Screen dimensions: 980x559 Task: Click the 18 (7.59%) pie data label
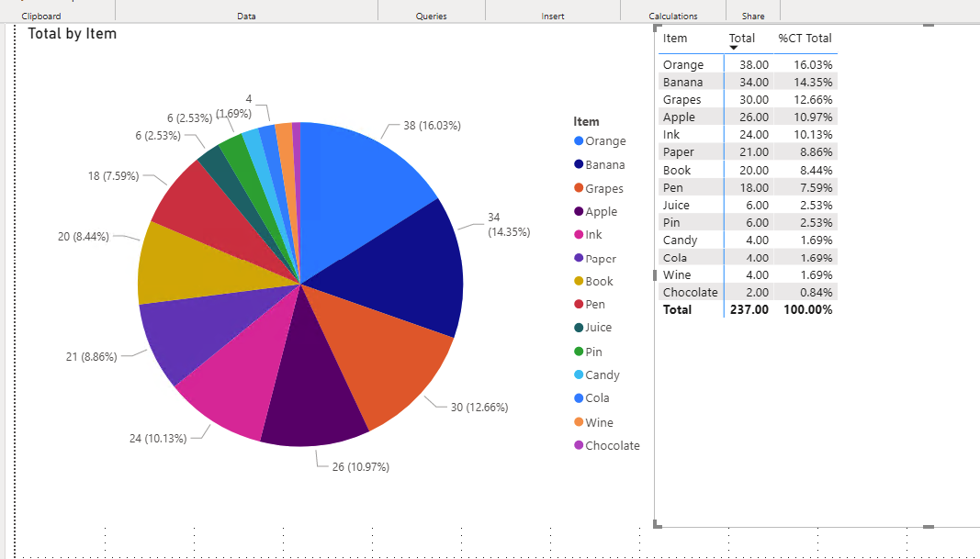[x=113, y=175]
